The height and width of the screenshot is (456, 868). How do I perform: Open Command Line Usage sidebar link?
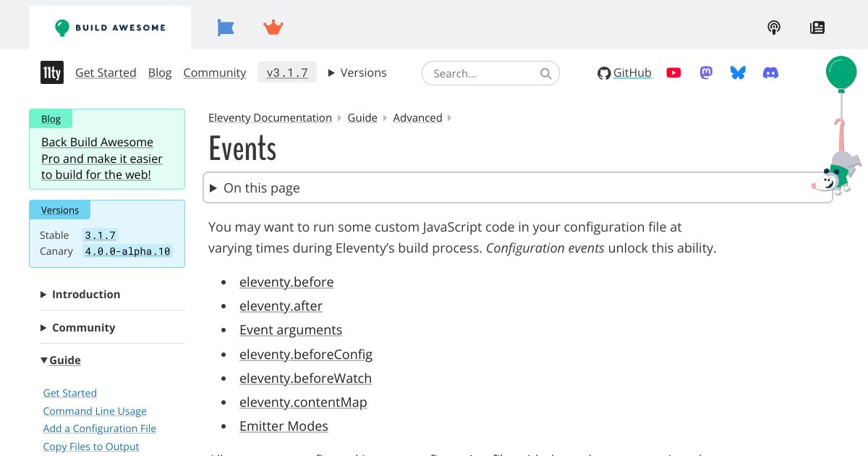point(95,411)
